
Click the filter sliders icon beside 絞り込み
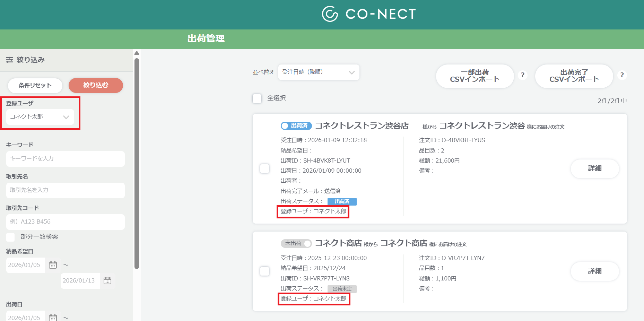10,60
